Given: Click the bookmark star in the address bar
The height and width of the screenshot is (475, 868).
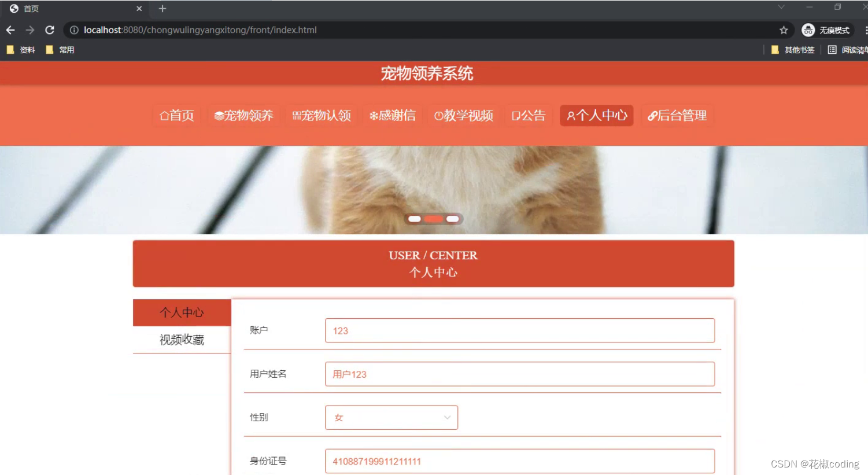Looking at the screenshot, I should coord(783,30).
